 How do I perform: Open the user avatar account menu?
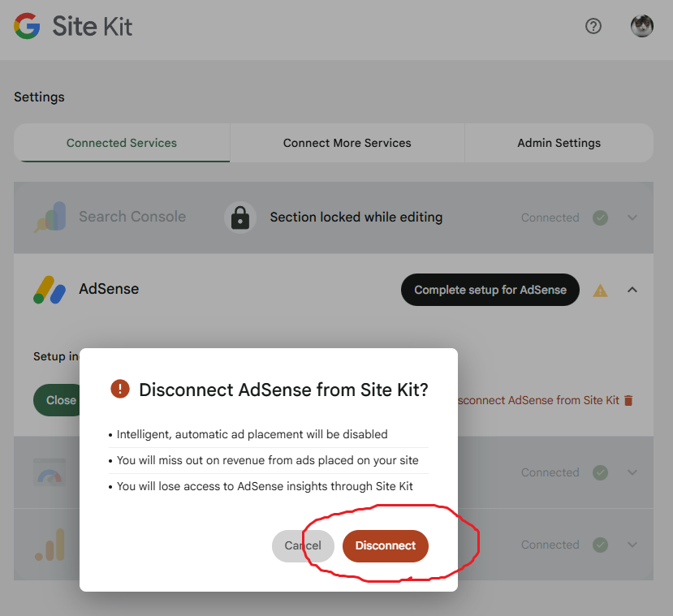tap(642, 26)
